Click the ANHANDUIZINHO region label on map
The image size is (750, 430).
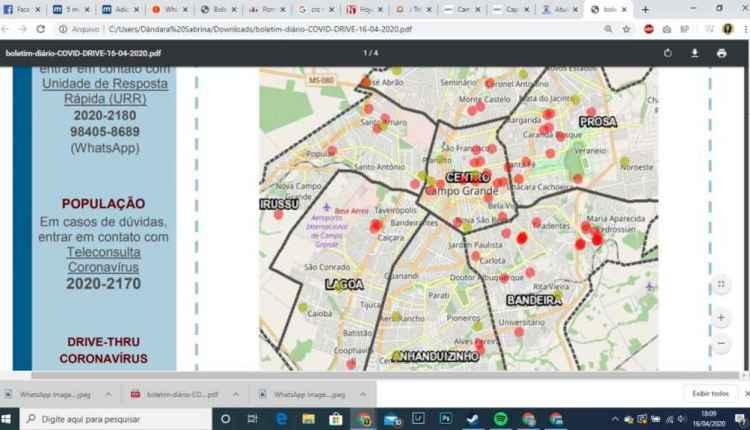click(435, 356)
